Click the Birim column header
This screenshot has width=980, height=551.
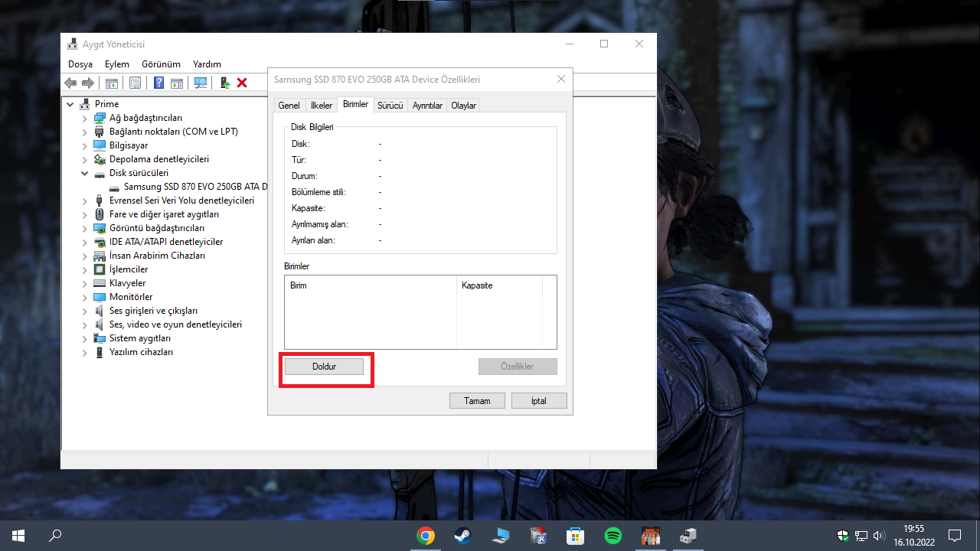[x=371, y=285]
